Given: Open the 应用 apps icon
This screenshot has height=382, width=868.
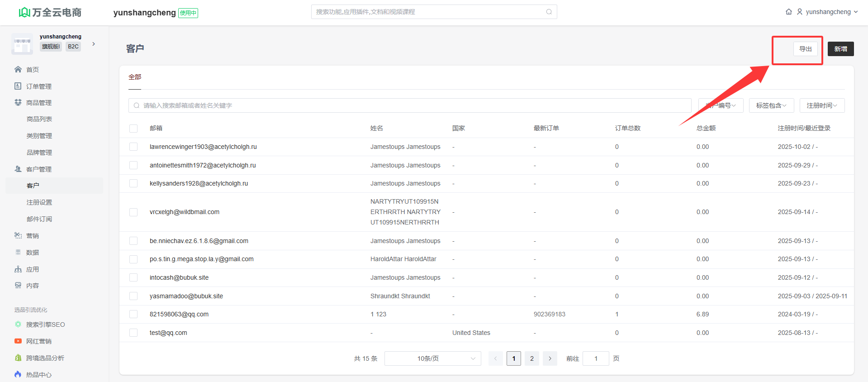Looking at the screenshot, I should coord(18,269).
